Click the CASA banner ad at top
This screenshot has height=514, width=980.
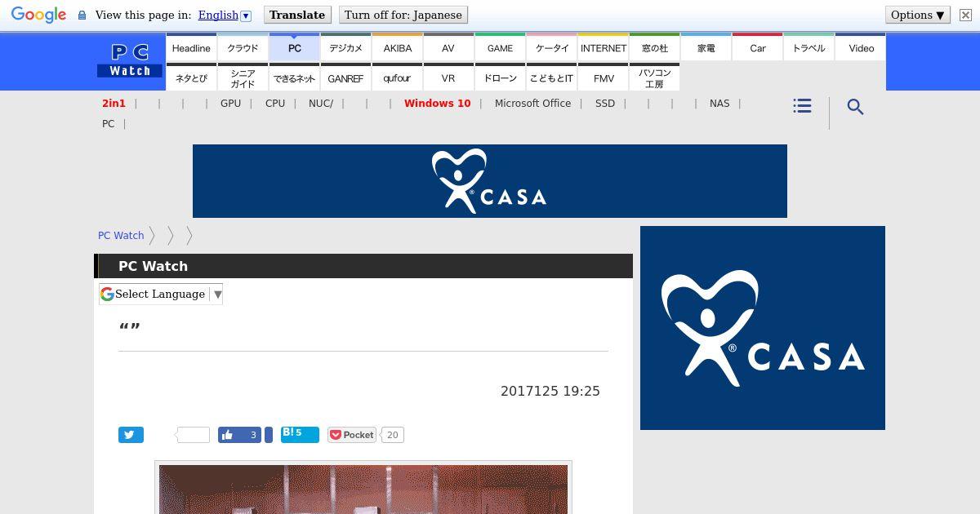pos(490,181)
